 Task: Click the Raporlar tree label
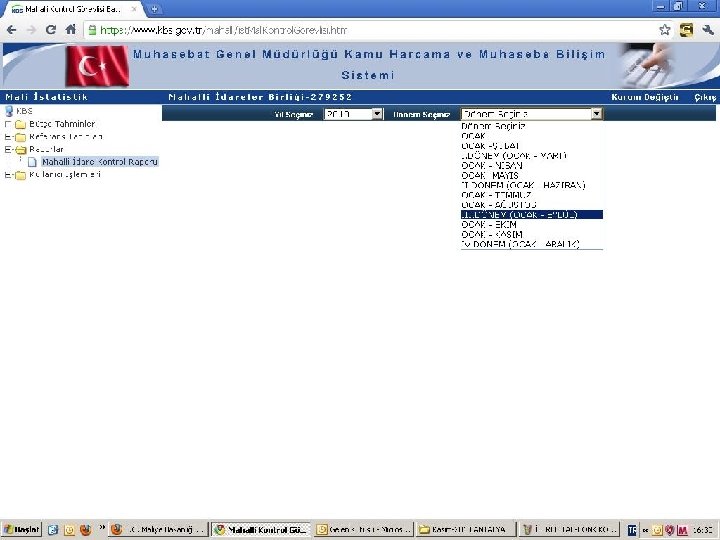46,149
